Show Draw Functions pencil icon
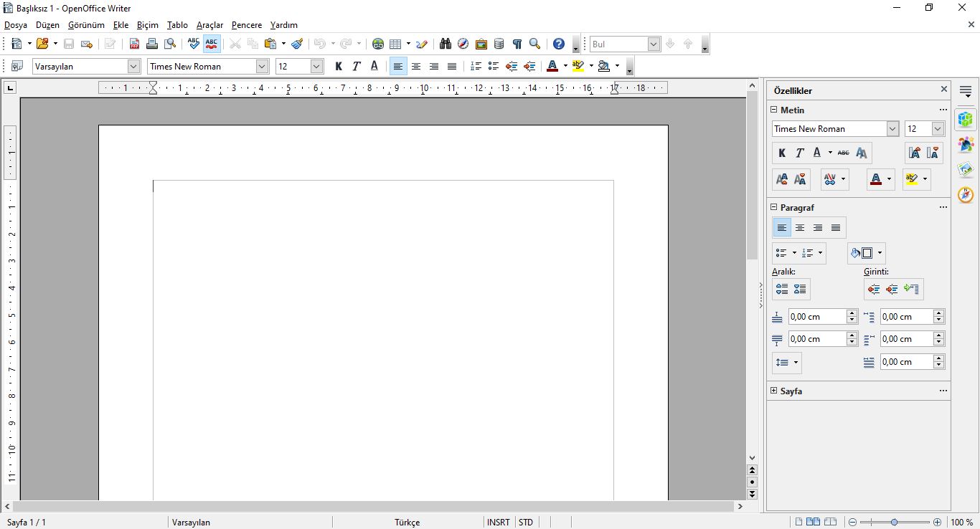Screen dimensions: 980x529 pyautogui.click(x=422, y=44)
